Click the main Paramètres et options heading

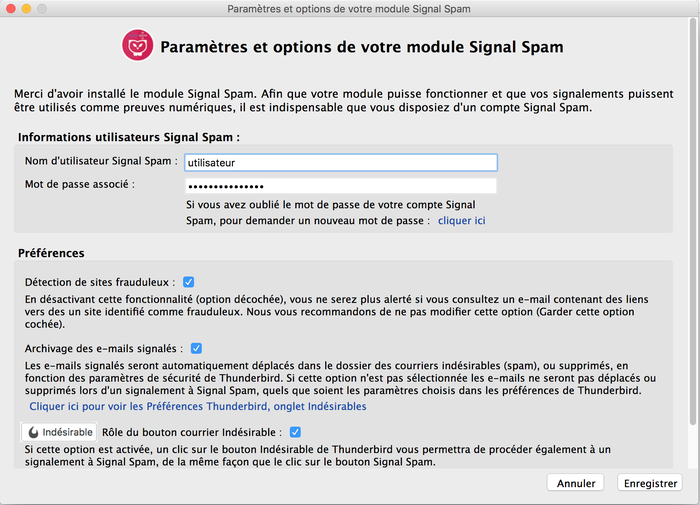click(362, 47)
